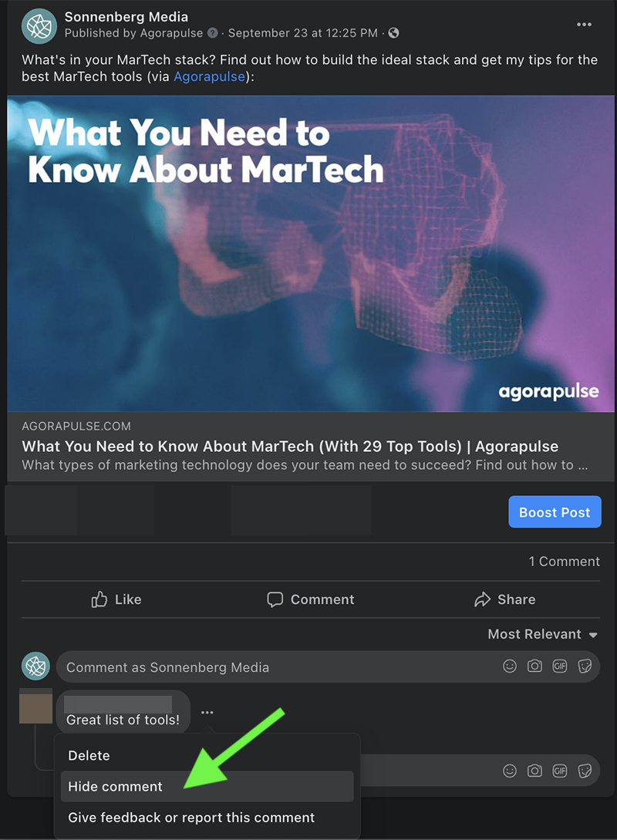
Task: Open the Agorapulse link in post text
Action: 210,76
